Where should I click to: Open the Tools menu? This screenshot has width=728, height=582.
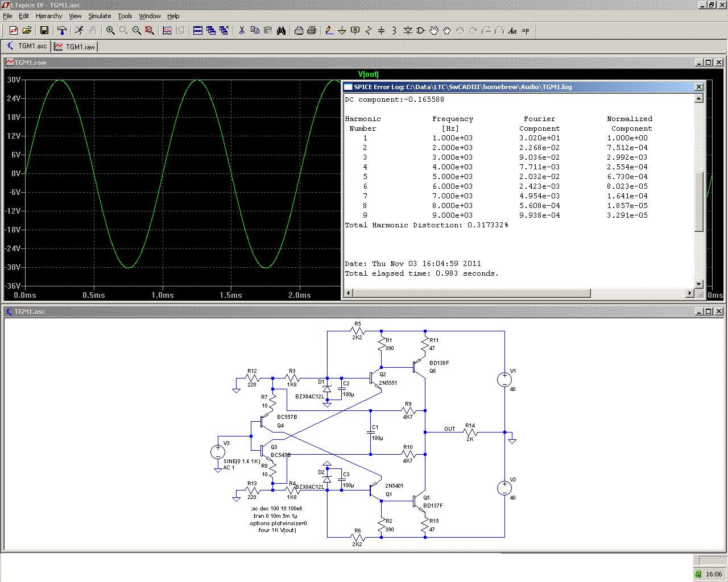[x=125, y=16]
